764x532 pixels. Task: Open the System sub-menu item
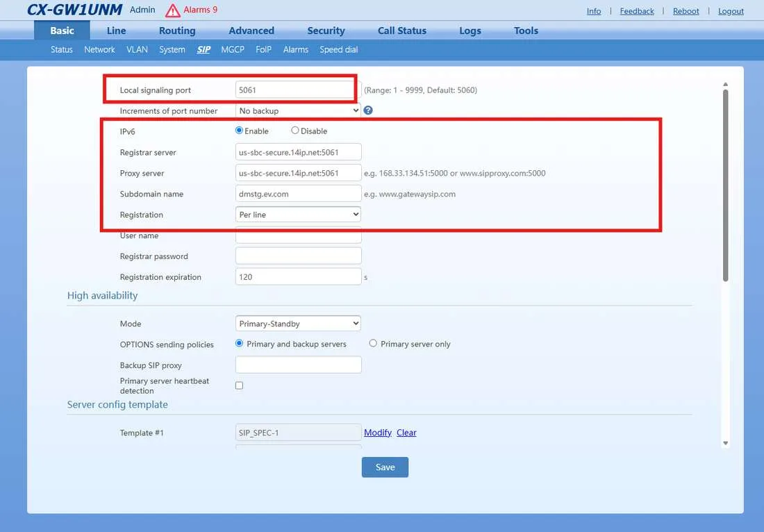point(172,50)
